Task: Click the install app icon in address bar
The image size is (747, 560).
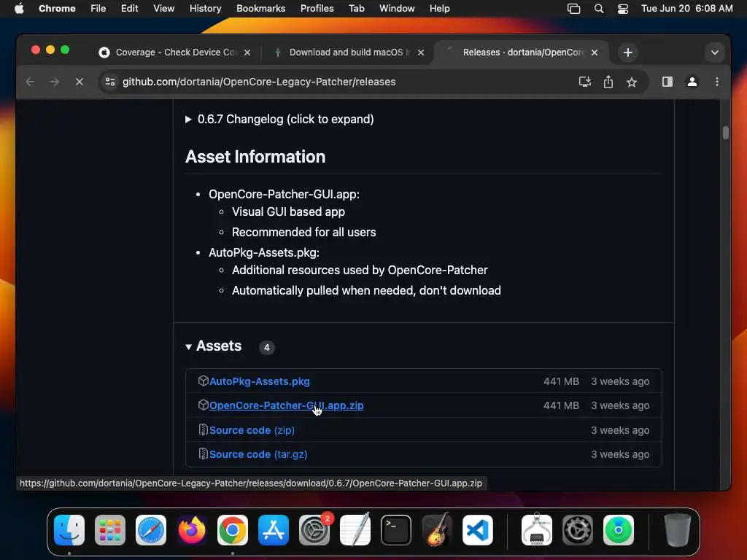Action: pos(584,82)
